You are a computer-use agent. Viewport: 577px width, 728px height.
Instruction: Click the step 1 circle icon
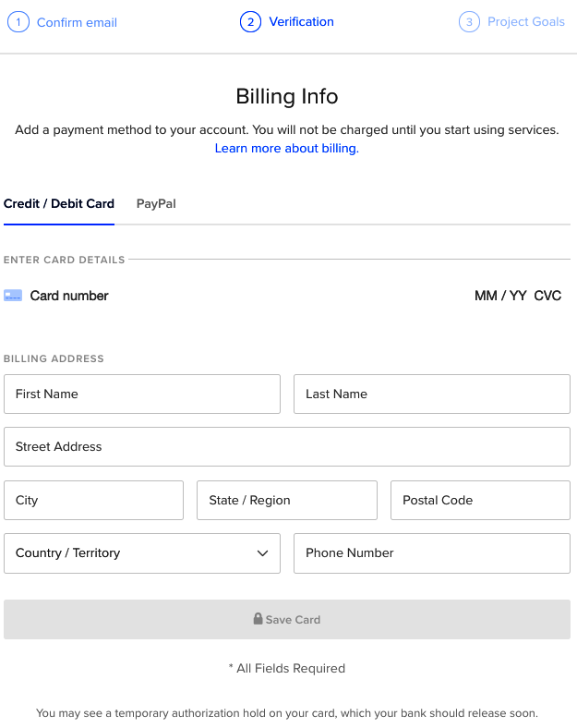point(18,22)
